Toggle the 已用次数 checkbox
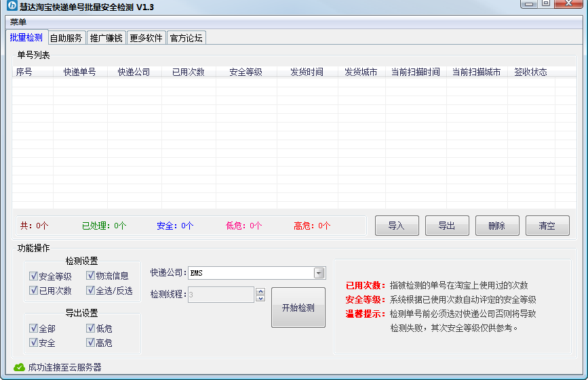The image size is (588, 380). click(x=34, y=290)
